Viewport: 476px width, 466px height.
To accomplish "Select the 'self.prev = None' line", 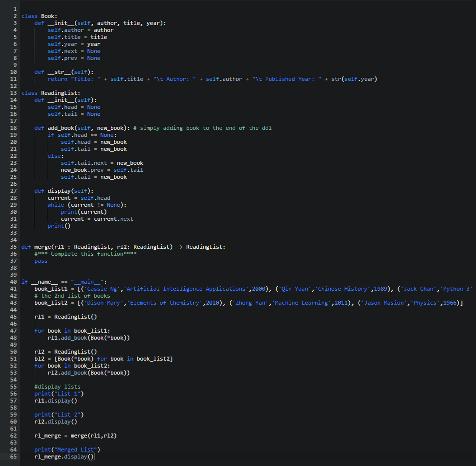I will click(74, 58).
